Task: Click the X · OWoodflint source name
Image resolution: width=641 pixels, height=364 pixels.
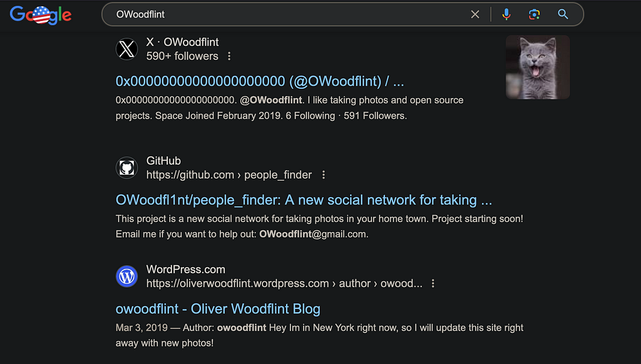Action: point(182,42)
